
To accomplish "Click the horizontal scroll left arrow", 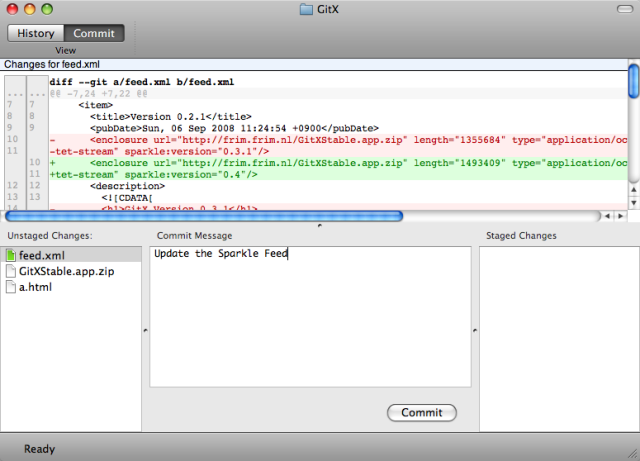I will tap(607, 216).
